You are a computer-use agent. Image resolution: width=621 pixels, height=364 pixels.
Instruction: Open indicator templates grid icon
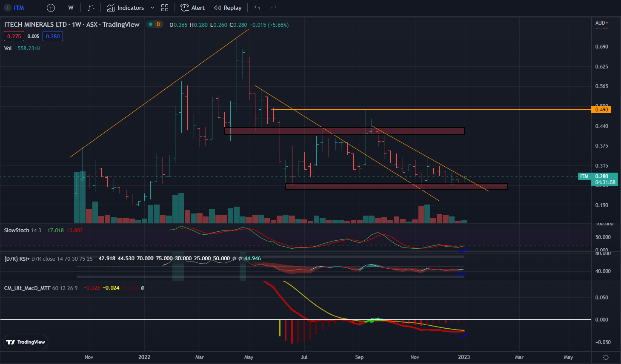pos(165,8)
